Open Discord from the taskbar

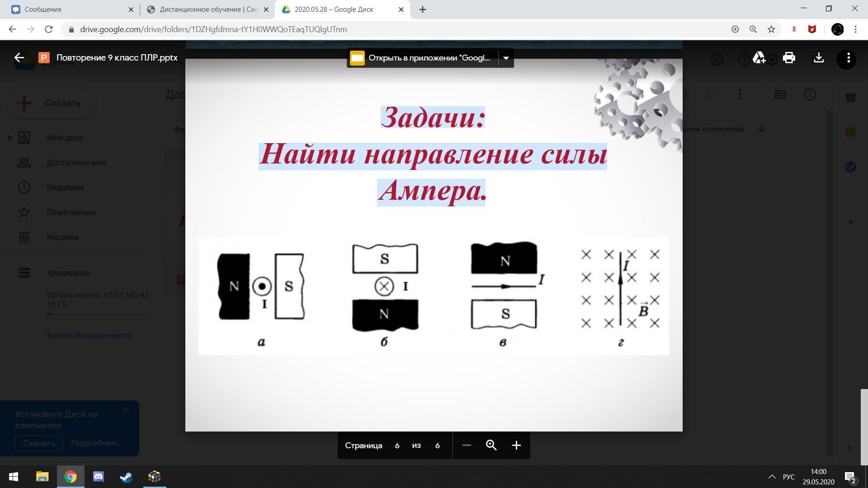click(98, 477)
